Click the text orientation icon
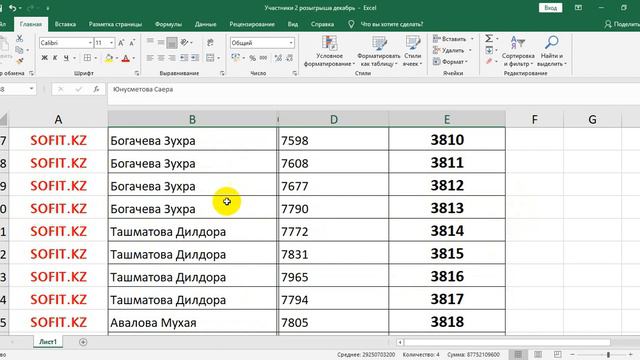Viewport: 640px width, 360px height. (x=184, y=42)
